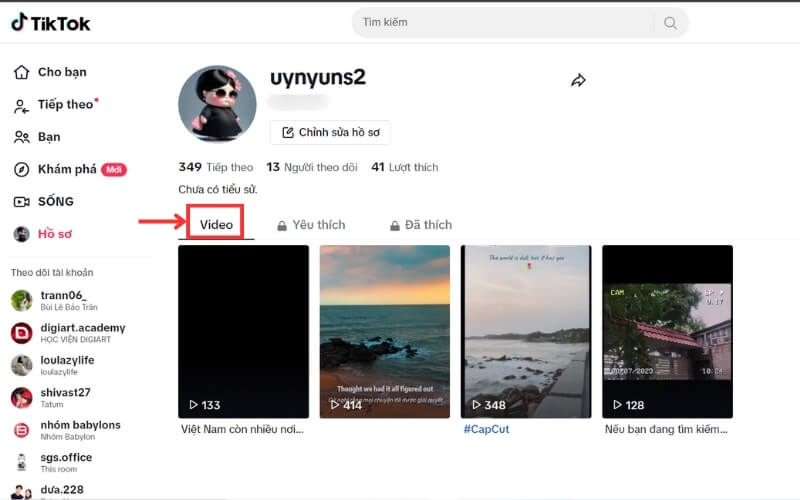Click the person icon beside Tiếp theo

point(21,106)
